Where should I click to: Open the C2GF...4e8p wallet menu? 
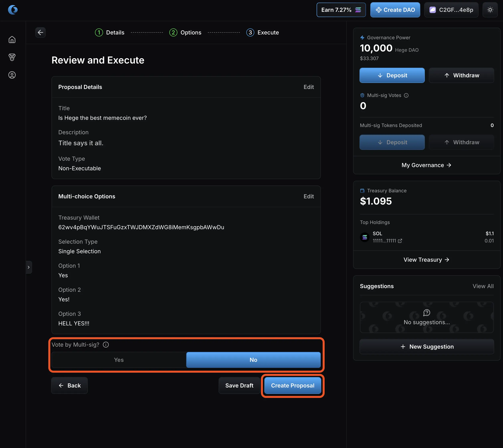pos(451,10)
